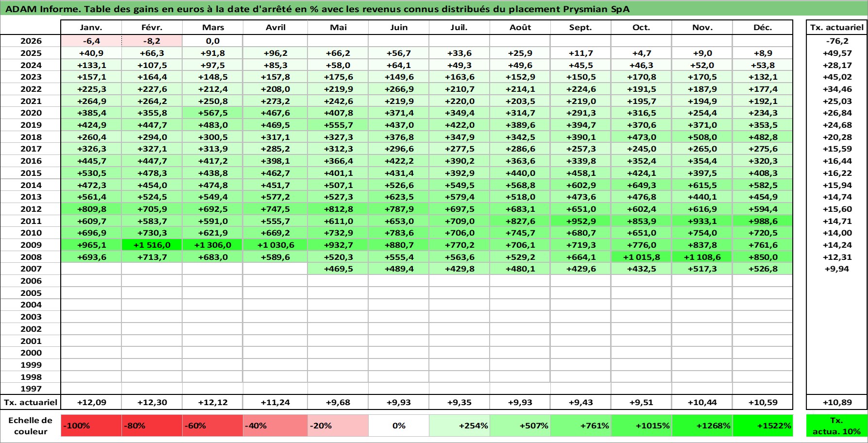Select the +526,8 cell in 2007
The height and width of the screenshot is (443, 868).
(763, 269)
